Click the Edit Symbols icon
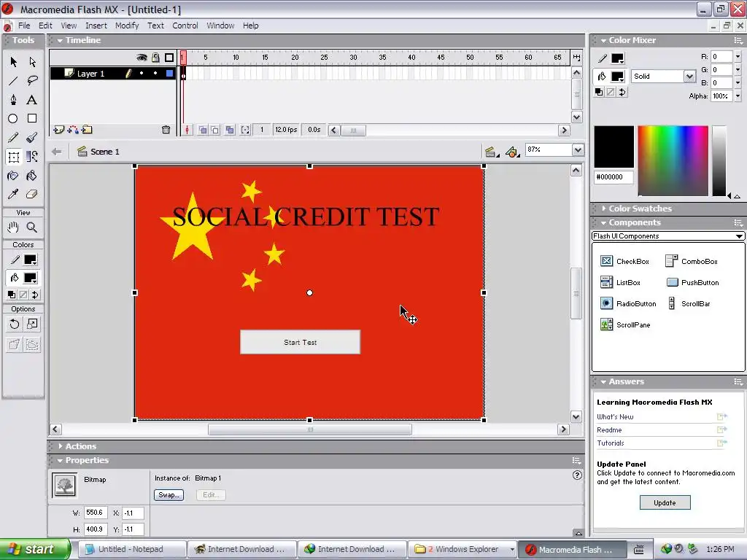 click(x=512, y=152)
